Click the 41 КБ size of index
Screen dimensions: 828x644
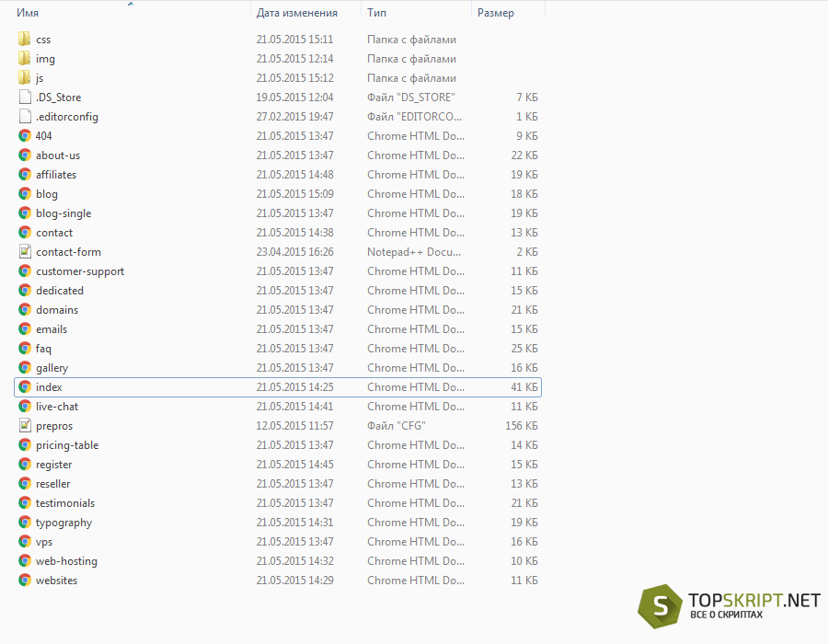[524, 387]
